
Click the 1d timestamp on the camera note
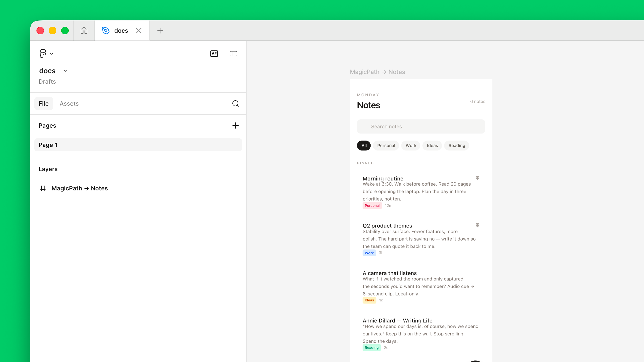click(381, 300)
